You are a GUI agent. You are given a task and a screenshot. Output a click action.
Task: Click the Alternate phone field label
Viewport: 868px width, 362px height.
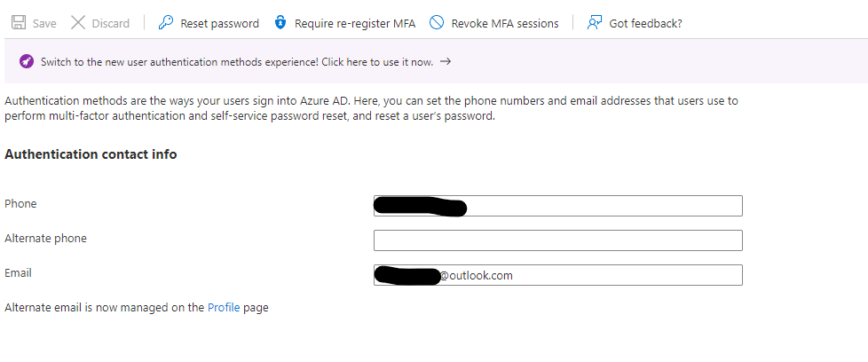(x=46, y=239)
